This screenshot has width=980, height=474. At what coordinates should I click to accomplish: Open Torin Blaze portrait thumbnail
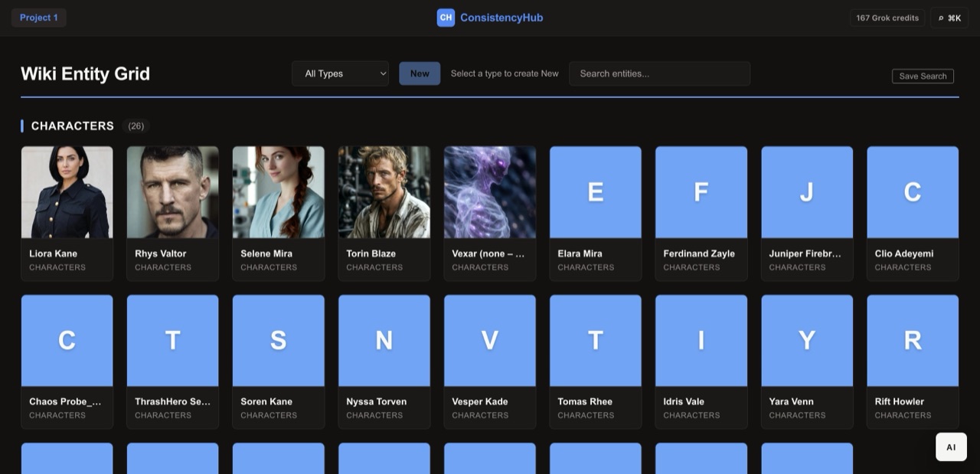(384, 192)
